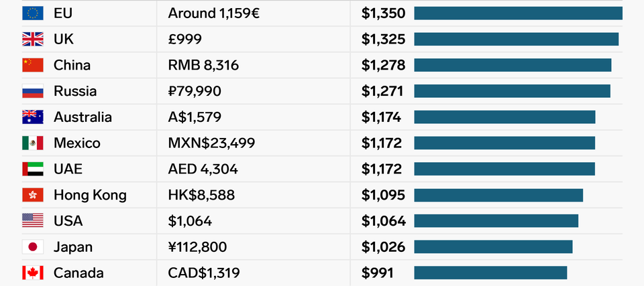Viewport: 644px width, 286px height.
Task: Click the bar for USA's $1,064
Action: 496,221
